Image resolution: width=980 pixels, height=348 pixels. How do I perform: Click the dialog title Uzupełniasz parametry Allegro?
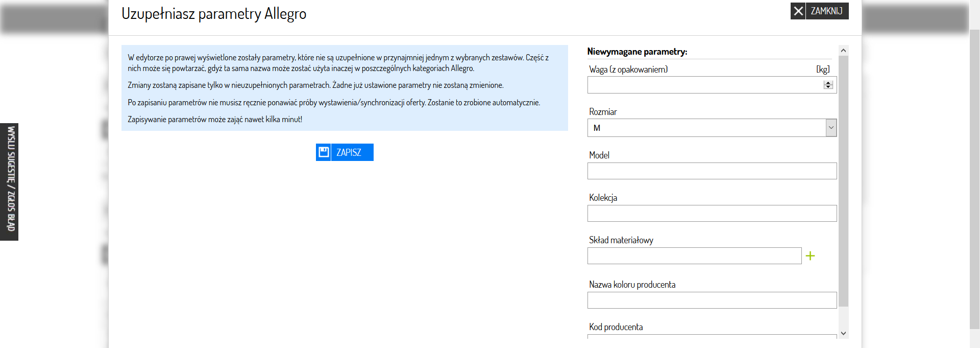[x=214, y=13]
